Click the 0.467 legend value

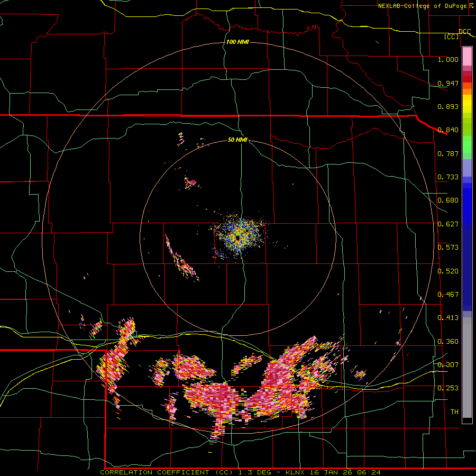coord(448,295)
